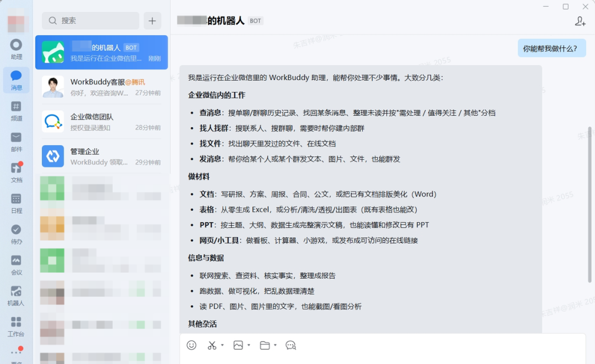Click the 其他杂活 heading
Viewport: 595px width, 364px height.
point(202,324)
